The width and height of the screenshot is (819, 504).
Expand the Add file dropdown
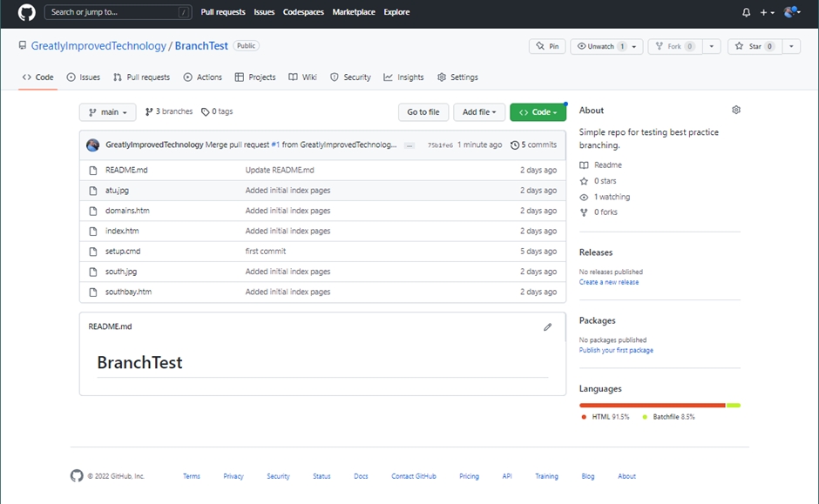pyautogui.click(x=479, y=112)
